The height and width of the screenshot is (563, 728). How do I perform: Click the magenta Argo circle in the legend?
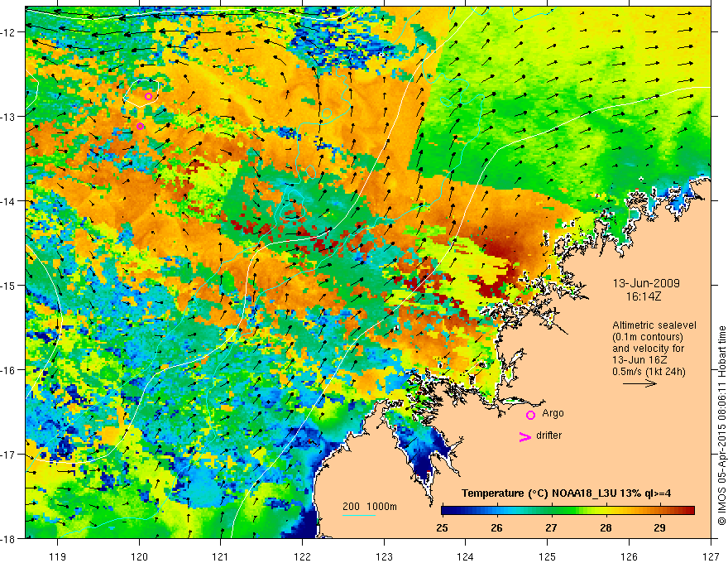pos(530,415)
